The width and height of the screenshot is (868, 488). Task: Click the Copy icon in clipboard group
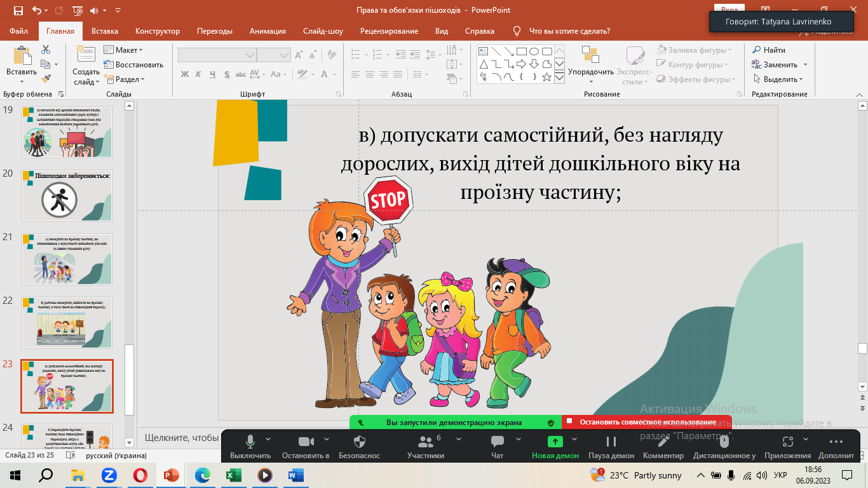pyautogui.click(x=45, y=64)
